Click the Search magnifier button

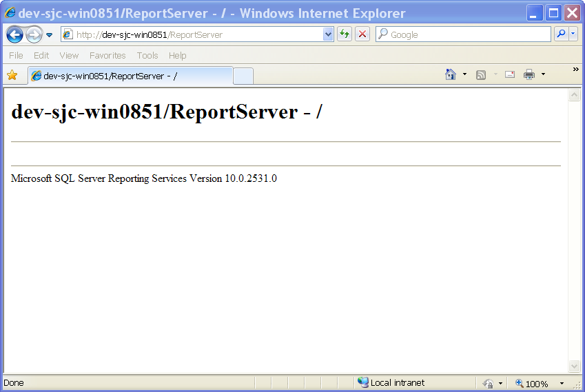pos(561,34)
